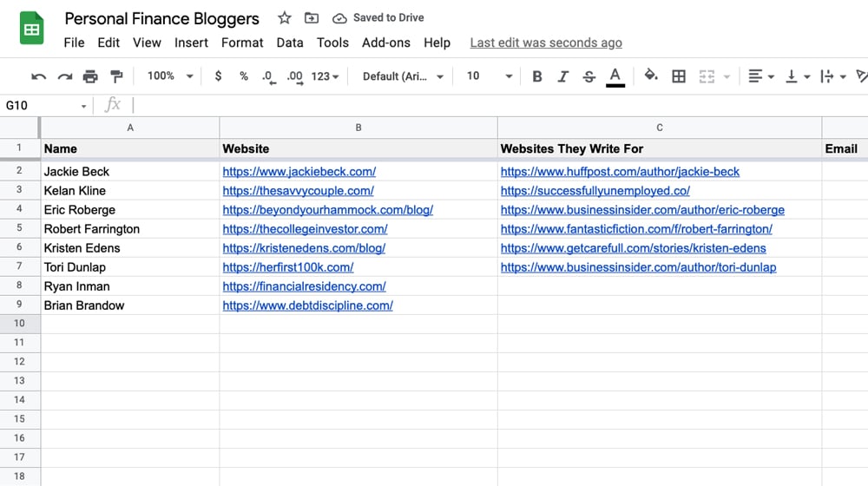Image resolution: width=868 pixels, height=486 pixels.
Task: Open the jackiebeck.com link
Action: 299,172
